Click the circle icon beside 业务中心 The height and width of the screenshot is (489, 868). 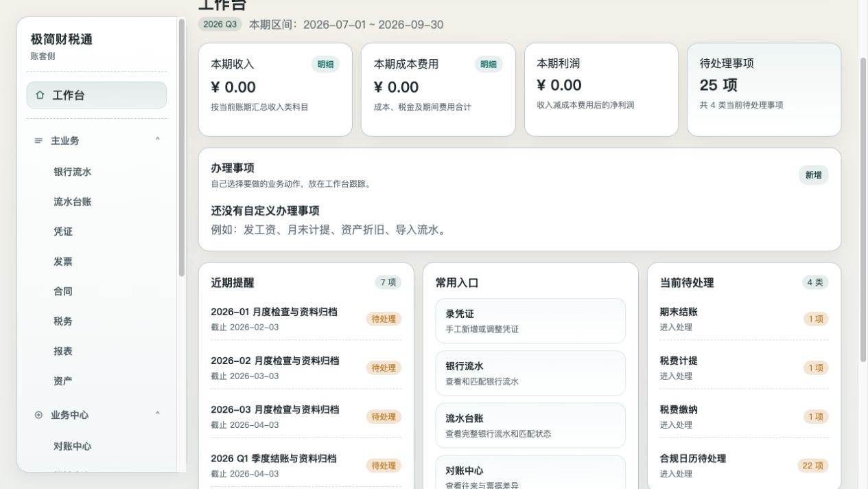pyautogui.click(x=38, y=415)
